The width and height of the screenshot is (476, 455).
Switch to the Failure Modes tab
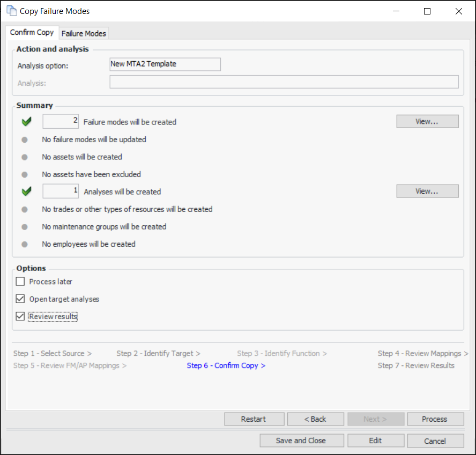tap(84, 33)
